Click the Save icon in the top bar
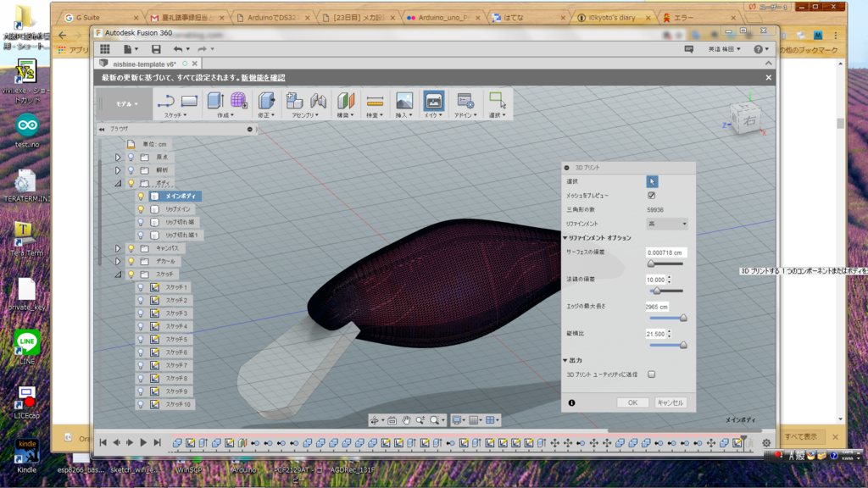 coord(156,49)
